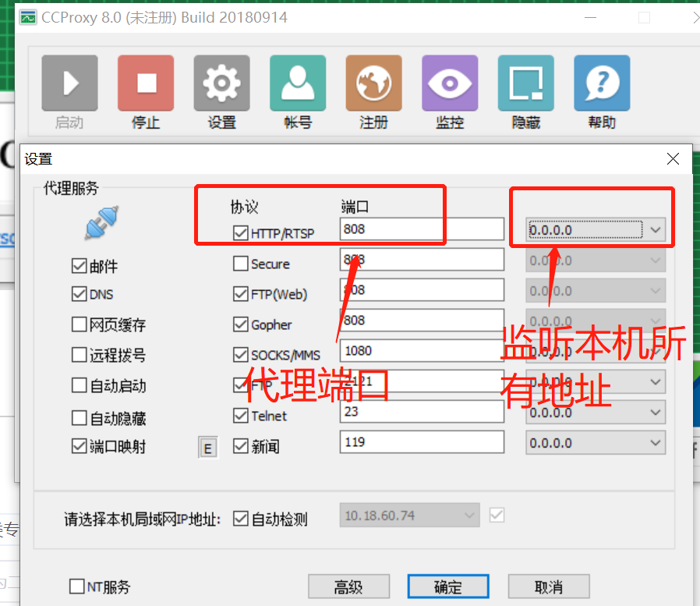
Task: Click the E button beside 端口映射
Action: [208, 448]
